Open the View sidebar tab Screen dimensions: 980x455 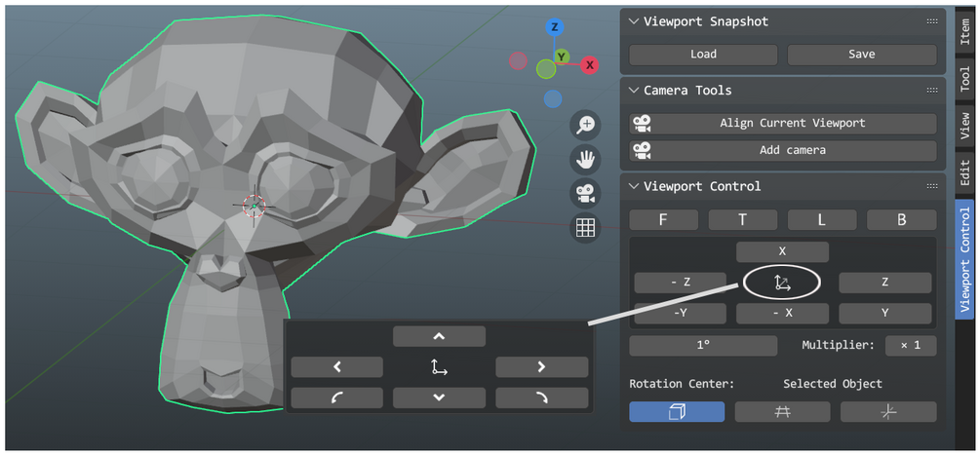965,127
